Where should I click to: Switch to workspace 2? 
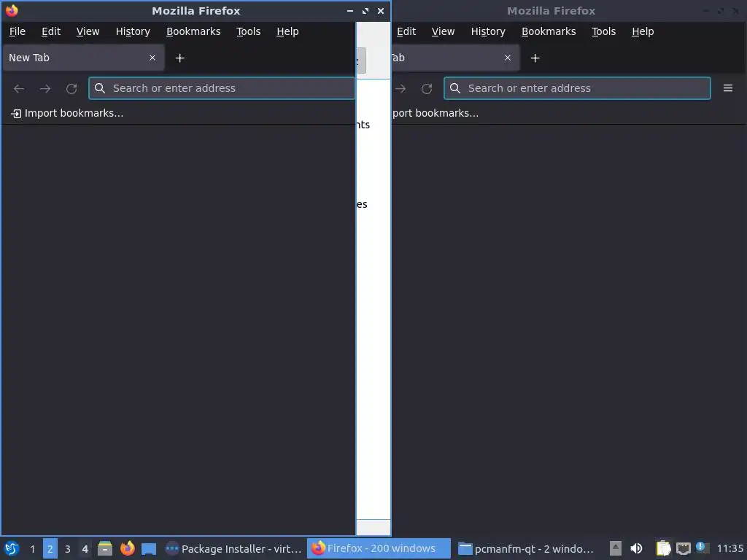pos(50,548)
